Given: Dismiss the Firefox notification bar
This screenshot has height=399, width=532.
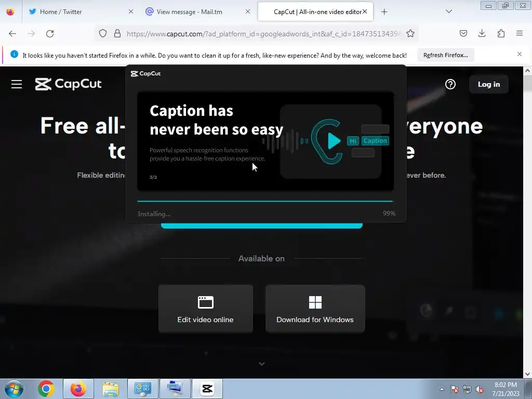Looking at the screenshot, I should pyautogui.click(x=520, y=54).
